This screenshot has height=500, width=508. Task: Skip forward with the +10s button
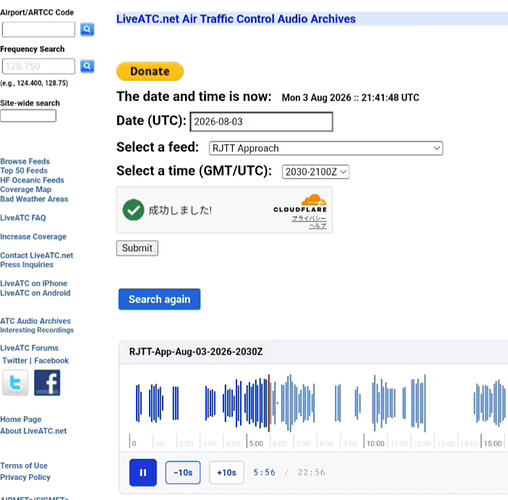tap(226, 472)
